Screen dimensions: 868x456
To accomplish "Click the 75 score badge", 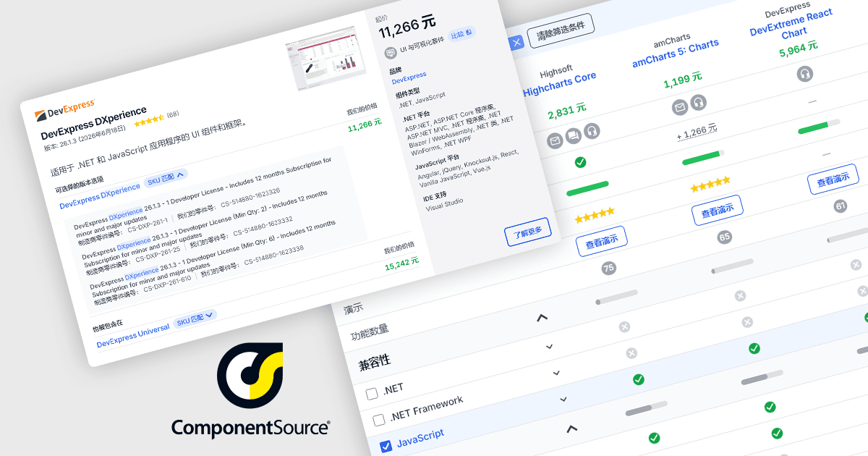I will coord(608,269).
